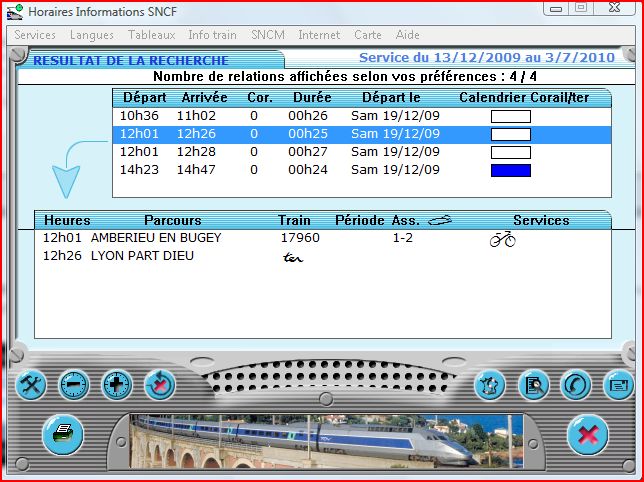
Task: Click the fourth round button with red mark
Action: tap(160, 385)
